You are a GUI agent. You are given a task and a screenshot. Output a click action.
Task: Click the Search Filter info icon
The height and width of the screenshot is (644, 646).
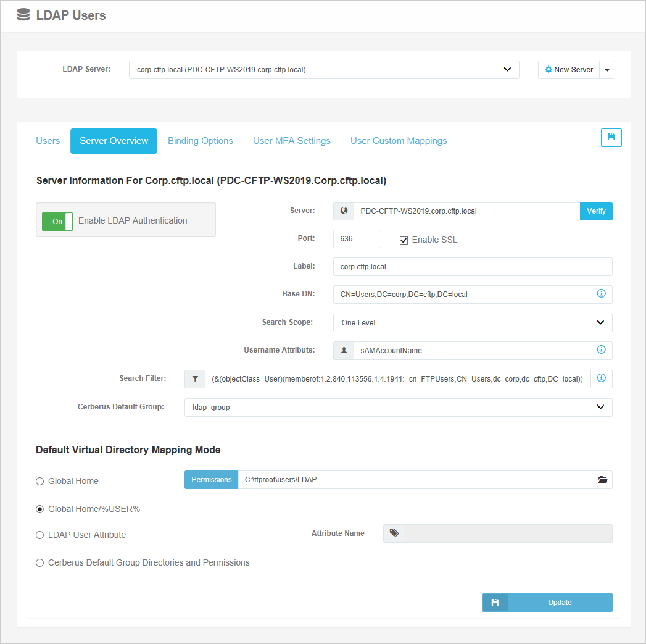tap(601, 378)
